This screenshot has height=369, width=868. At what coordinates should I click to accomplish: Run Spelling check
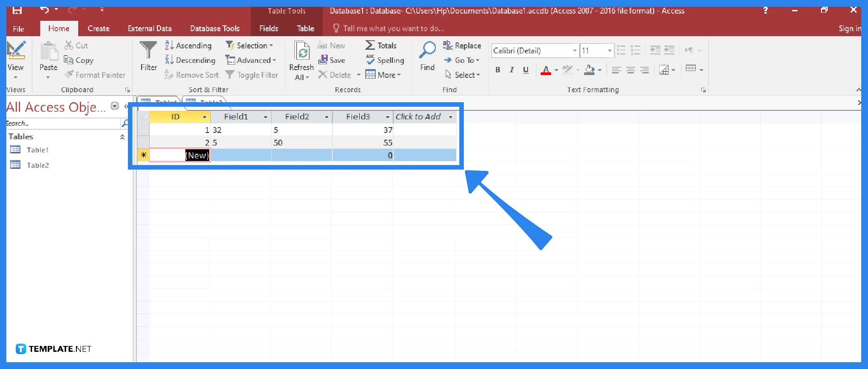click(385, 60)
